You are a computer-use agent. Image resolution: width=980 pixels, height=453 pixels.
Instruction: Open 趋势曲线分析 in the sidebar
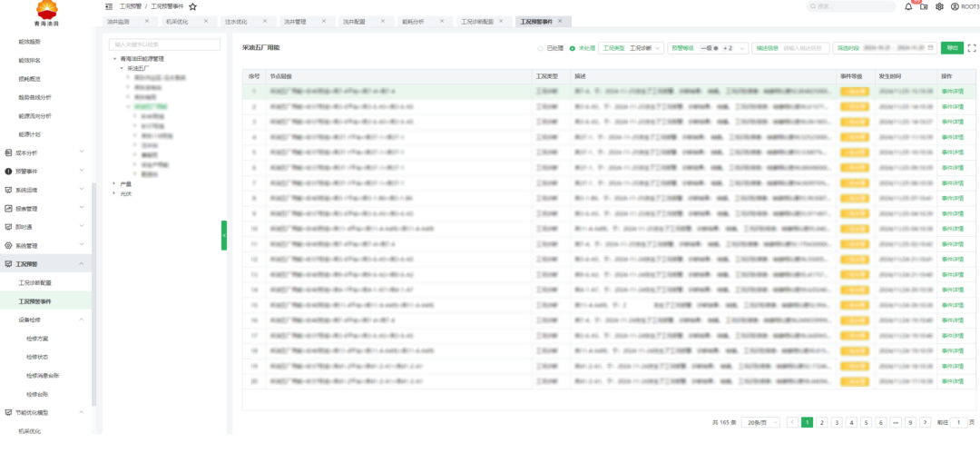pos(35,98)
